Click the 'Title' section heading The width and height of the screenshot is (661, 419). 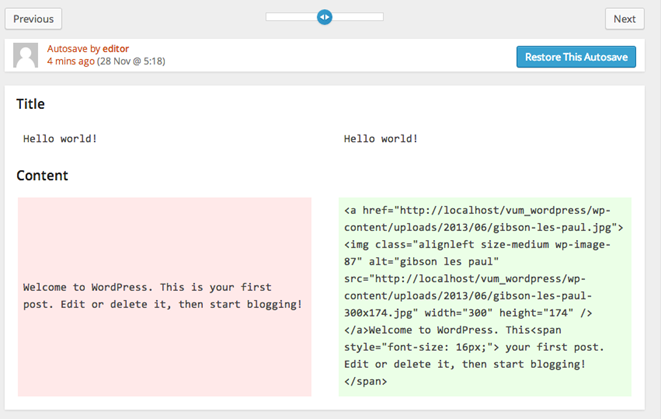[x=30, y=104]
